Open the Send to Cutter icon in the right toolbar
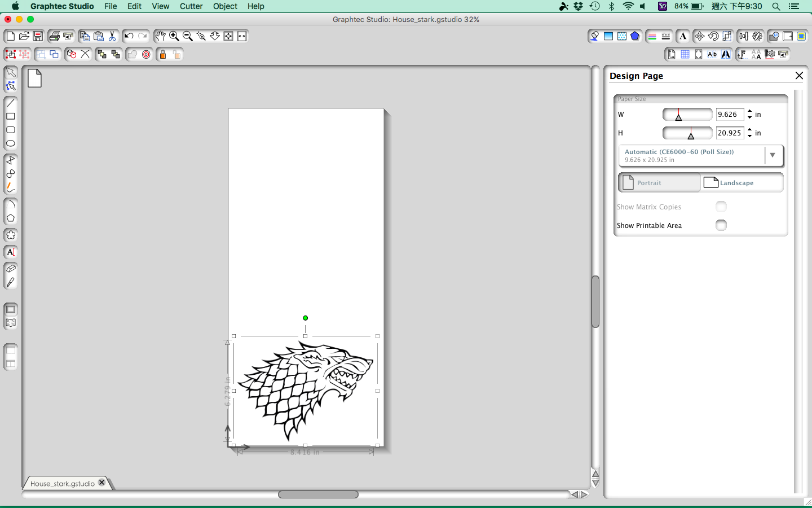Screen dimensions: 812x508 [784, 54]
